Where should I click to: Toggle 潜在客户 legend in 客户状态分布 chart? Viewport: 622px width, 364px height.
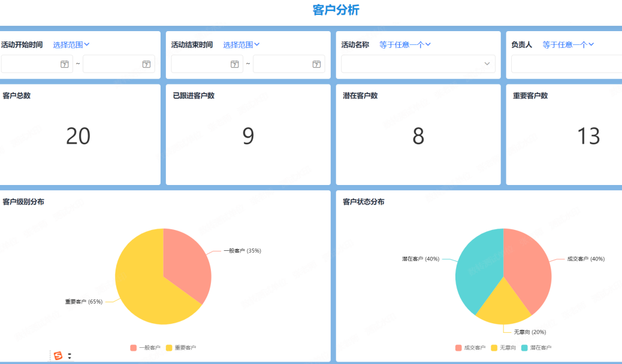click(536, 347)
